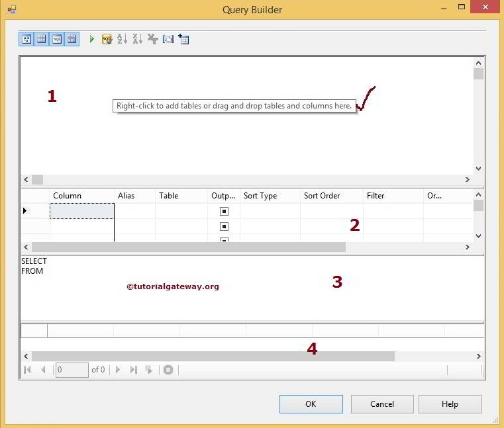Click result pane horizontal scroll right arrow
This screenshot has width=504, height=428.
pos(478,356)
